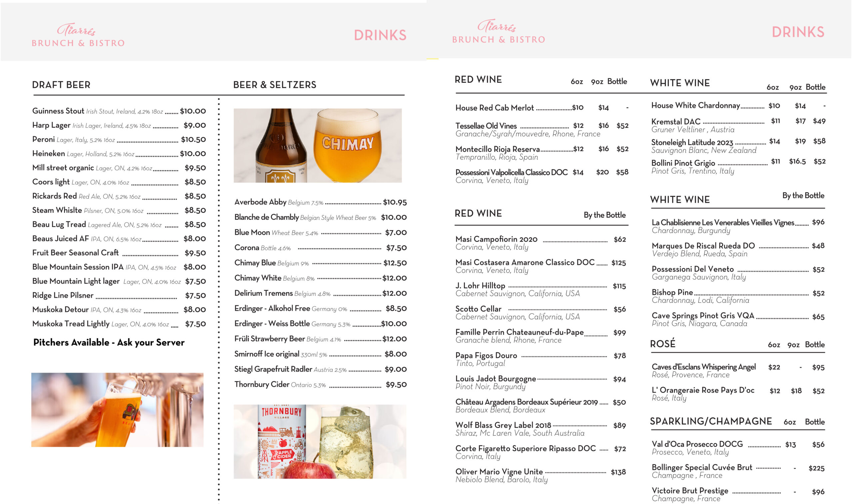Click the right page Tiarrés Brunch & Bistro logo

click(499, 31)
